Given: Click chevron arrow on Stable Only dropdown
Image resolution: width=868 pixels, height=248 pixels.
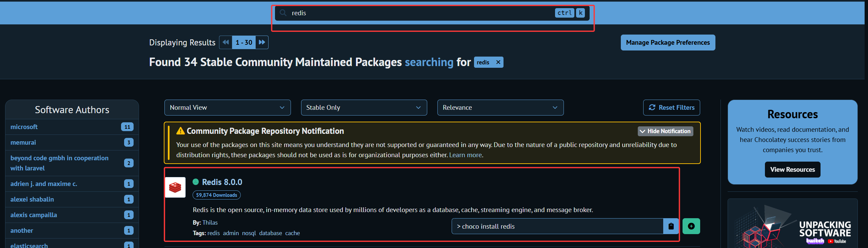Looking at the screenshot, I should pos(418,108).
